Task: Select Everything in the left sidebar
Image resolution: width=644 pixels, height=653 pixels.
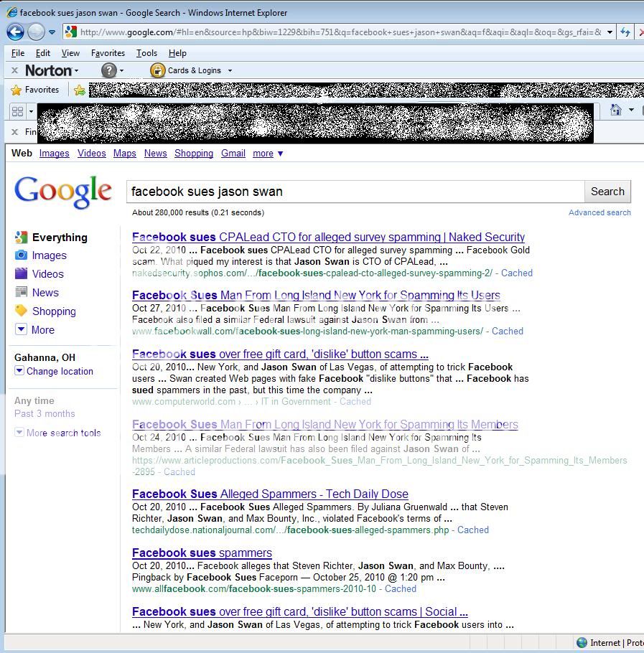Action: (x=60, y=238)
